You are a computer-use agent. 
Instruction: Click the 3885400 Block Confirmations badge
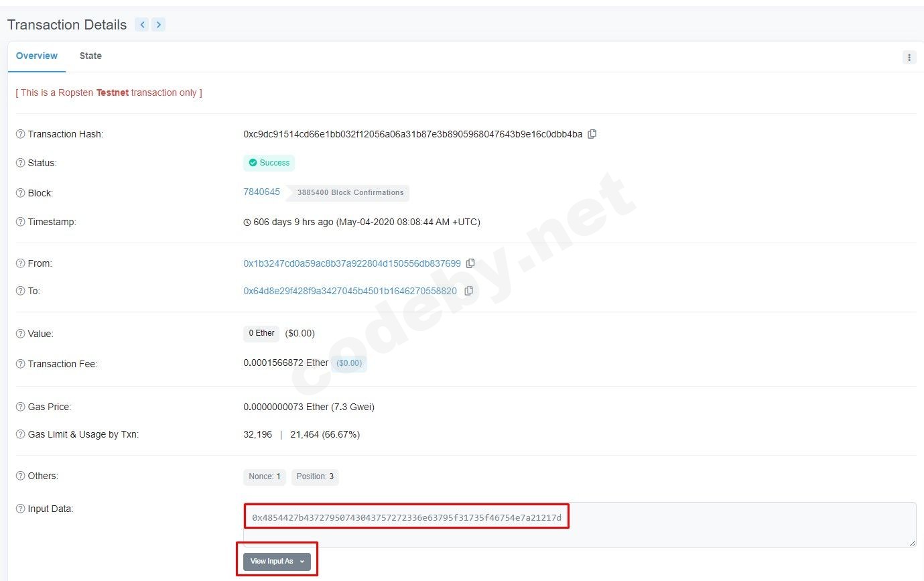click(x=348, y=192)
